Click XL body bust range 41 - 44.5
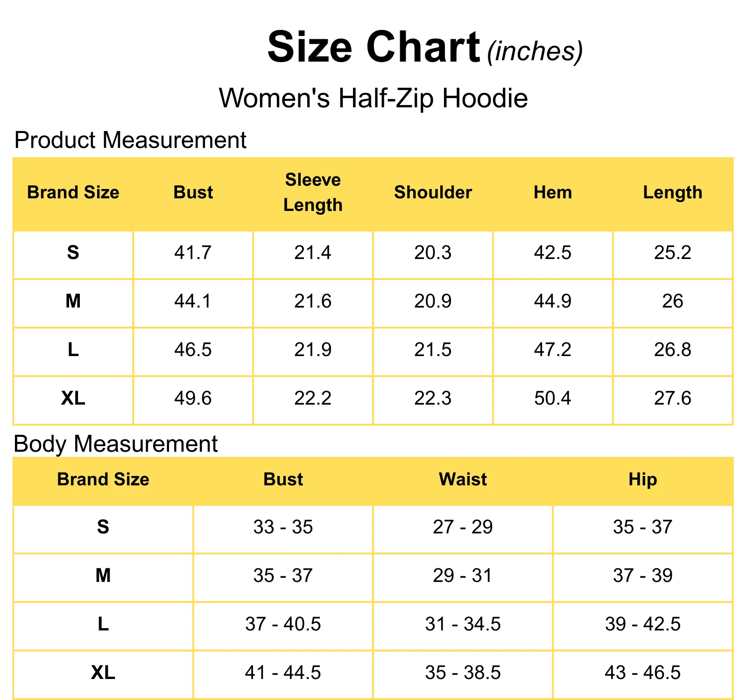747x700 pixels. coord(283,673)
